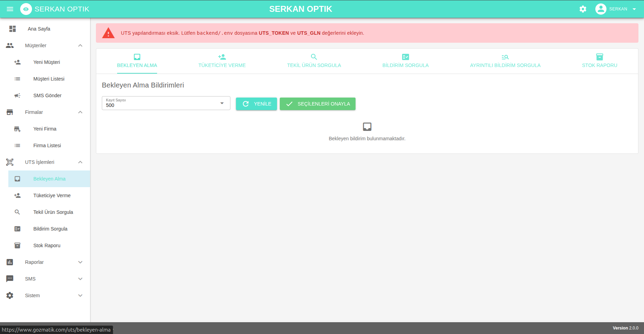
Task: Collapse the Firmalar section chevron
Action: 80,112
